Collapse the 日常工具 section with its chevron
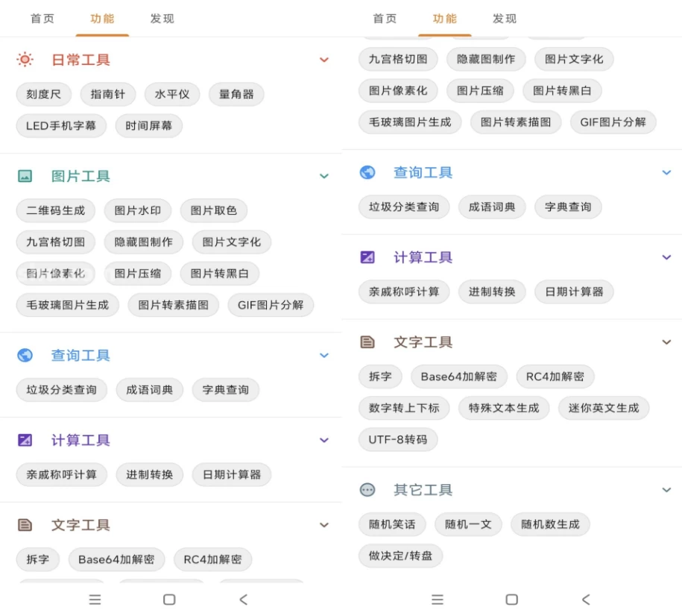Viewport: 682px width, 616px height. (324, 60)
